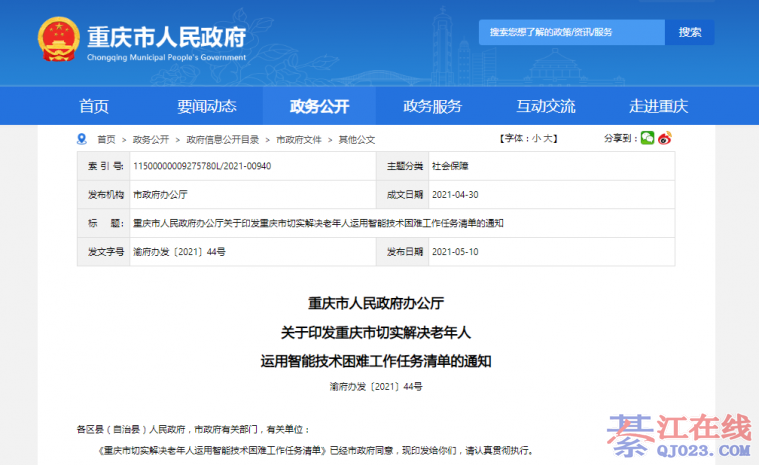
Task: Select the 政务公开 navigation tab
Action: pos(319,106)
